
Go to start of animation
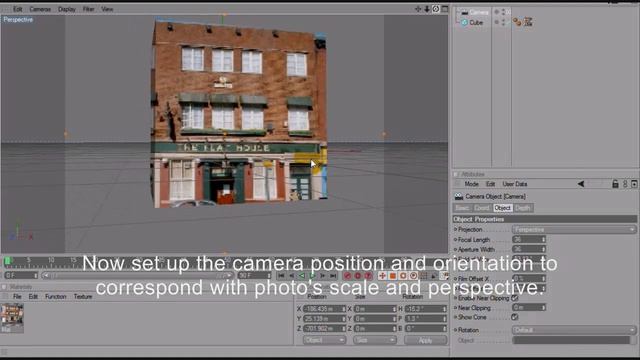[281, 276]
